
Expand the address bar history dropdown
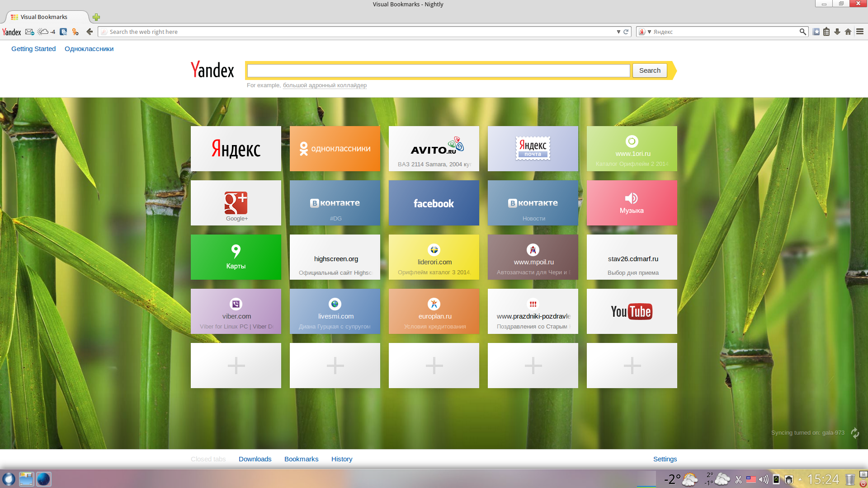(618, 32)
